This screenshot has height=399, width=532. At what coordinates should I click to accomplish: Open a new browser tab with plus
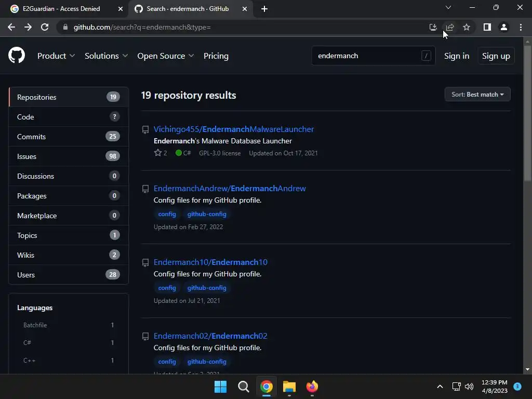(x=264, y=9)
